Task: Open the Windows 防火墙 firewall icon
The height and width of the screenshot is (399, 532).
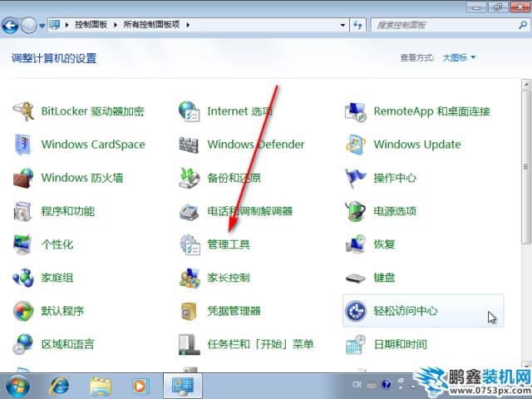Action: 23,177
